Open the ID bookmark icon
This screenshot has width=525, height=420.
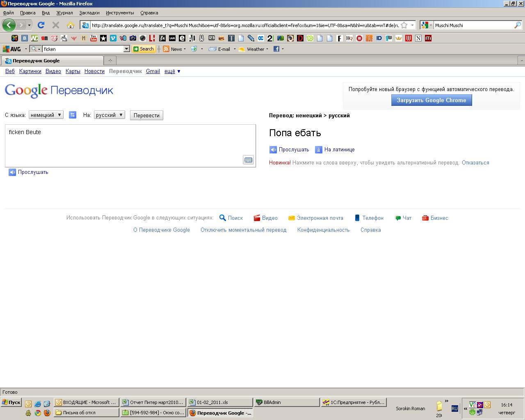(379, 38)
